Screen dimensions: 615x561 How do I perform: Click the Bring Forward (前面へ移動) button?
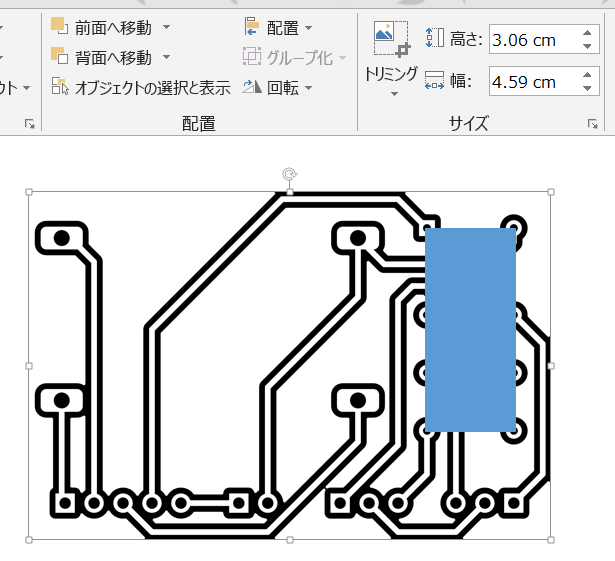(101, 27)
